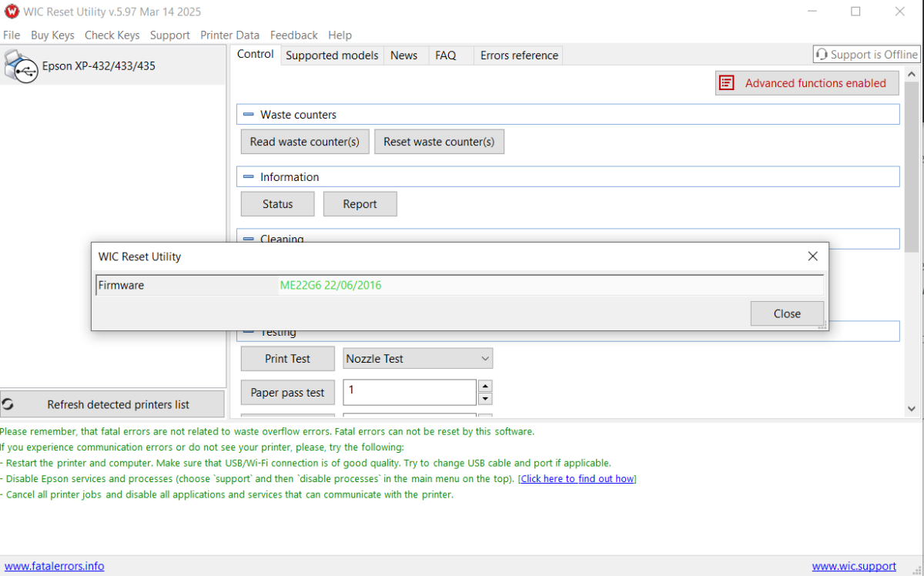Close the Firmware dialog with X
The width and height of the screenshot is (924, 576).
(812, 256)
